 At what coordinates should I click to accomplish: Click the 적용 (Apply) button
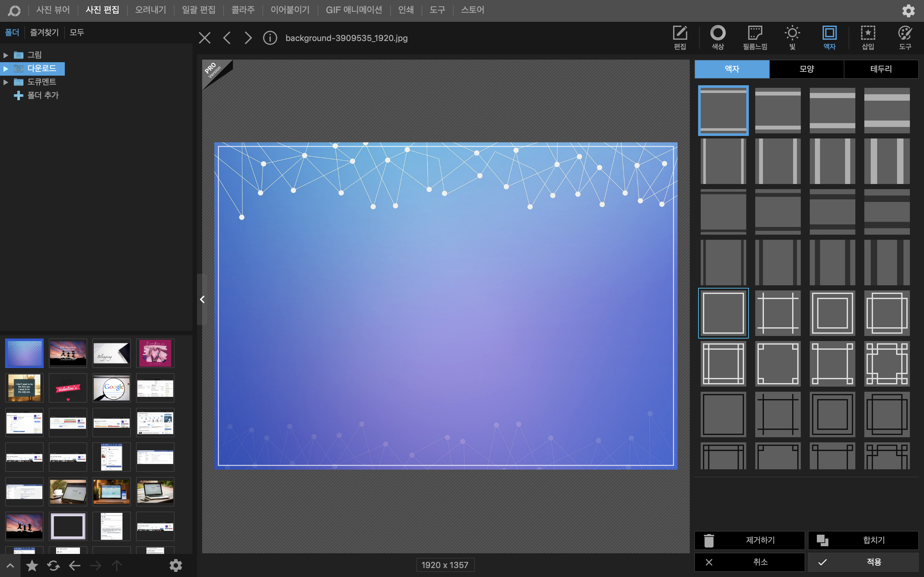click(x=863, y=562)
